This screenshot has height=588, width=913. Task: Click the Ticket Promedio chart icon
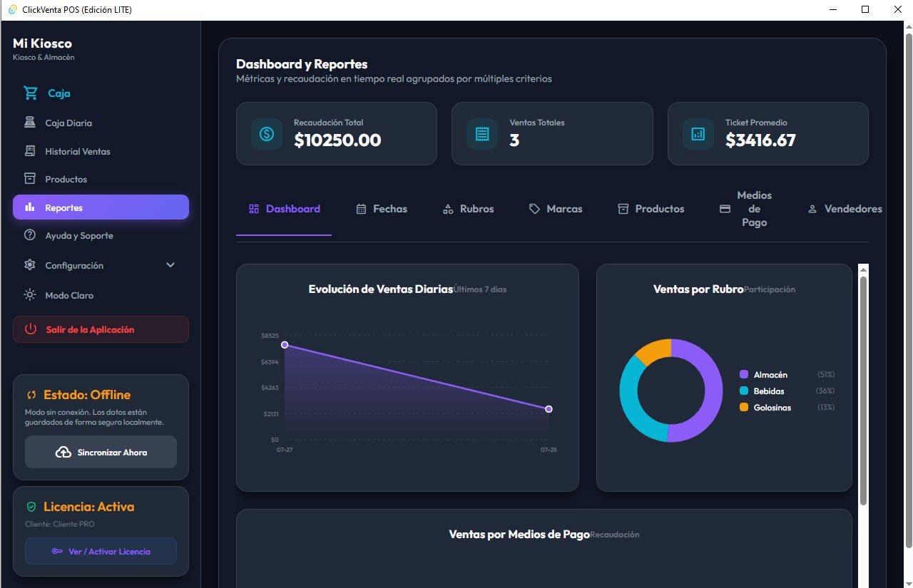click(x=698, y=133)
